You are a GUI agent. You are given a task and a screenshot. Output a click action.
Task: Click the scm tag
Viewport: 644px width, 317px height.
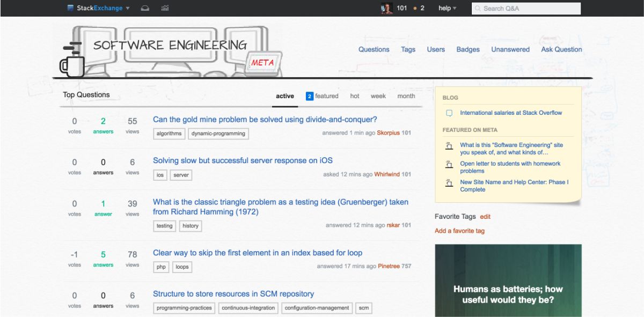pyautogui.click(x=364, y=308)
